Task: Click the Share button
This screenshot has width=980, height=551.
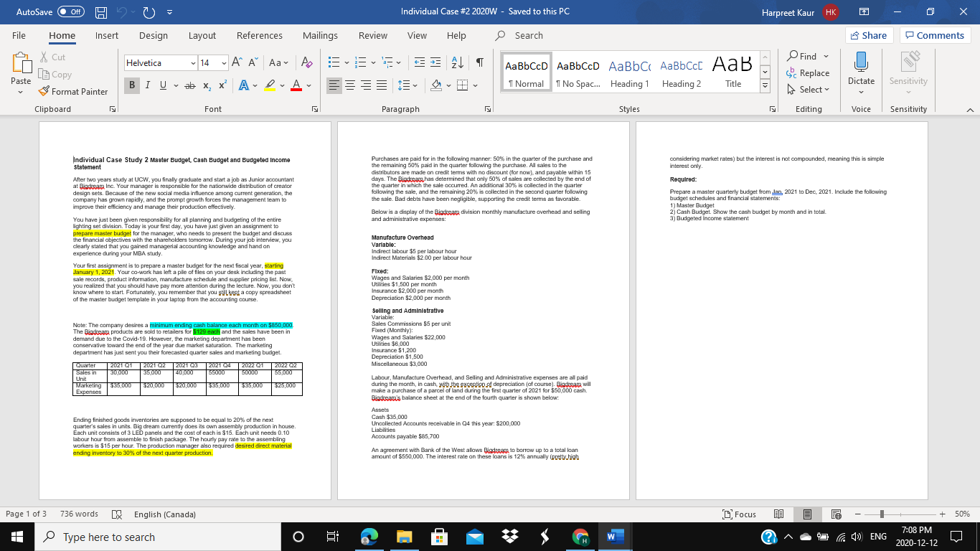Action: coord(868,35)
